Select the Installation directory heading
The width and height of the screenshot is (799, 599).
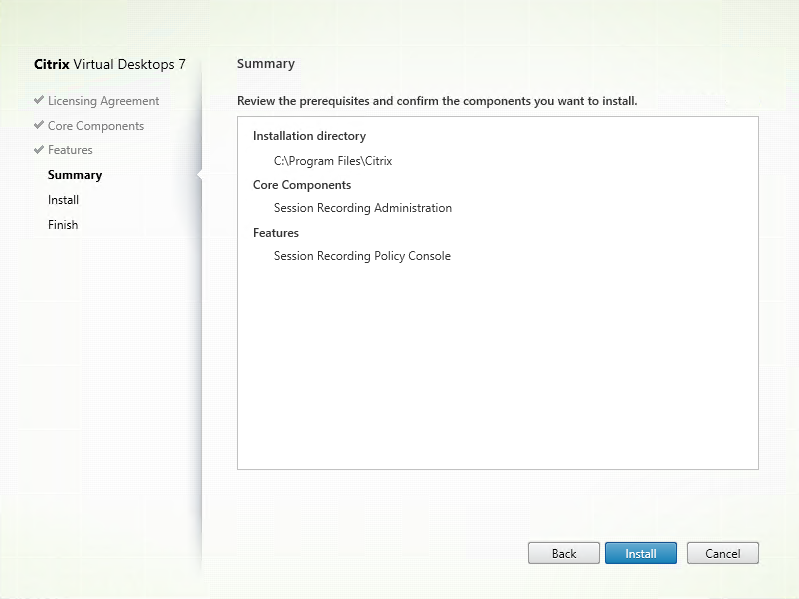[309, 136]
